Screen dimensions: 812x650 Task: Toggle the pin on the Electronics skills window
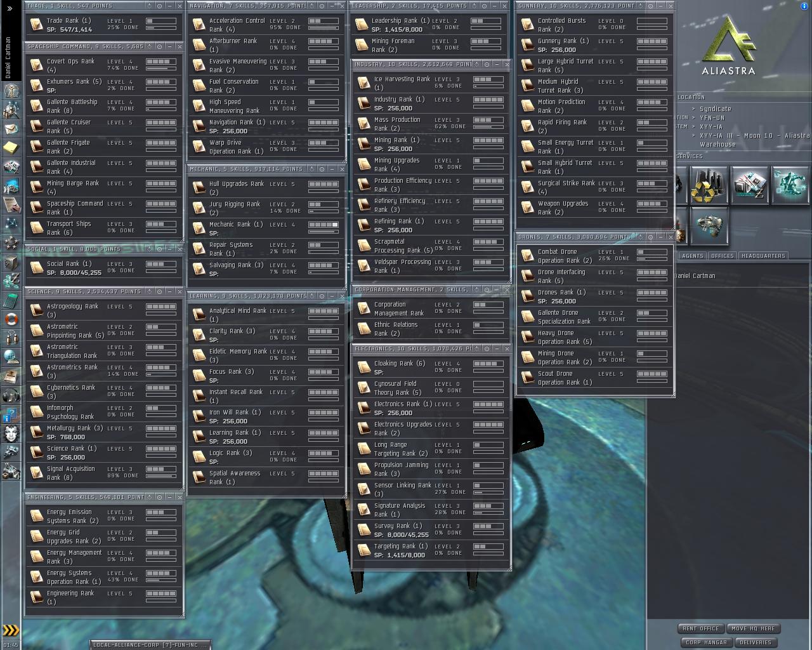coord(476,348)
